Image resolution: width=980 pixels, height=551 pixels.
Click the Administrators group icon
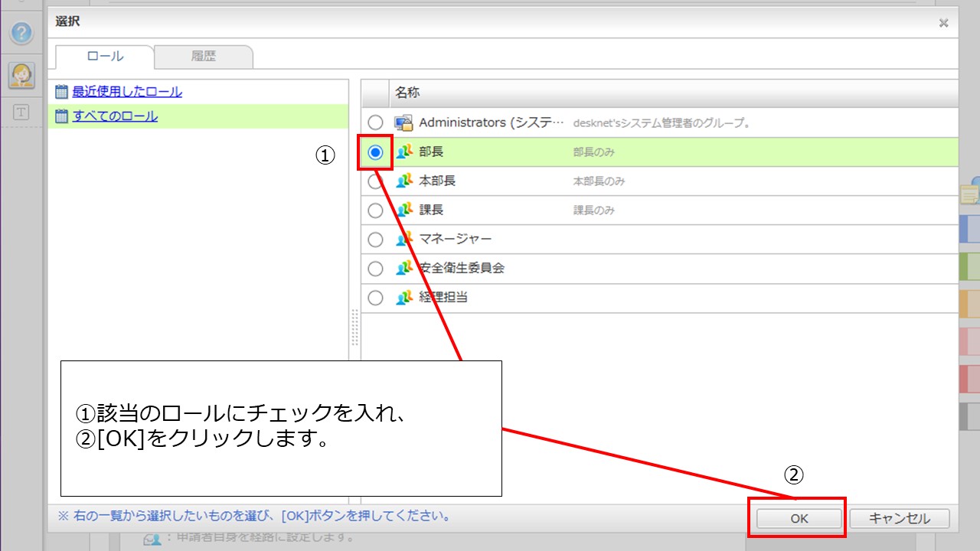pyautogui.click(x=403, y=122)
